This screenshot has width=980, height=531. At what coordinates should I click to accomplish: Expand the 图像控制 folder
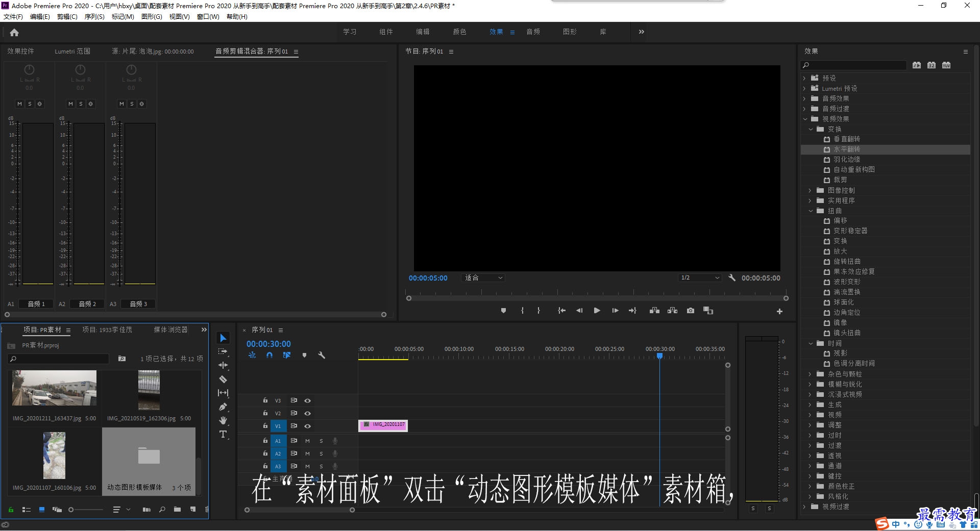[x=810, y=190]
